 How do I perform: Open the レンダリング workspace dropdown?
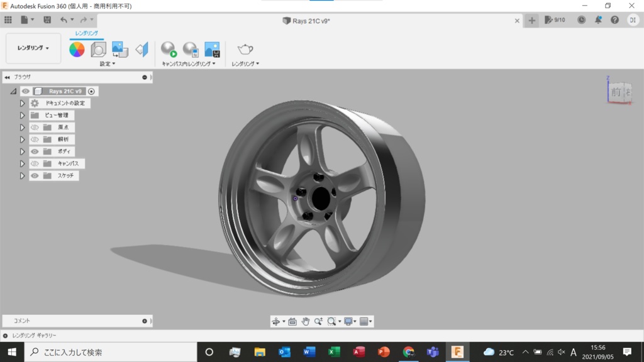(x=33, y=48)
